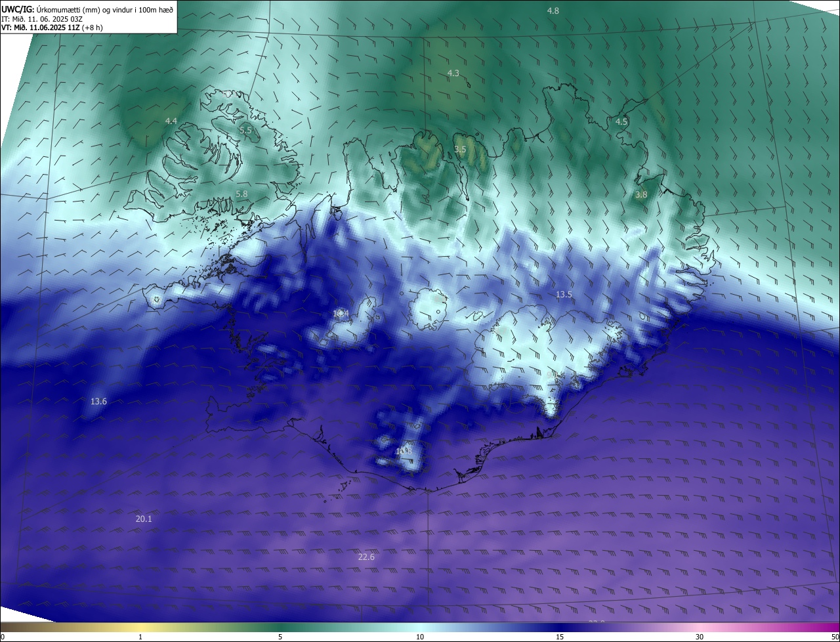Click the 13.6 value label on map
The width and height of the screenshot is (840, 642).
(98, 401)
